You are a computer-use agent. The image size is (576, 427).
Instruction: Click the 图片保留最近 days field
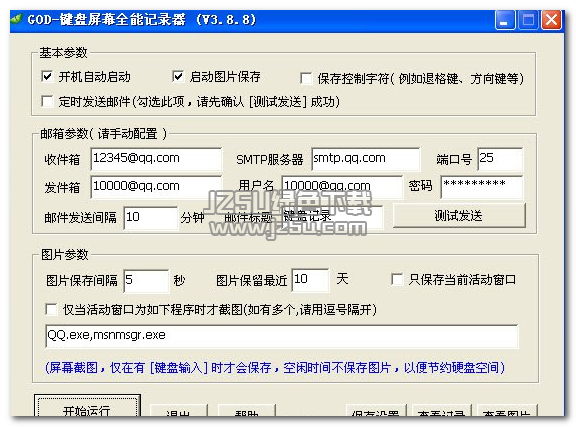[x=310, y=280]
